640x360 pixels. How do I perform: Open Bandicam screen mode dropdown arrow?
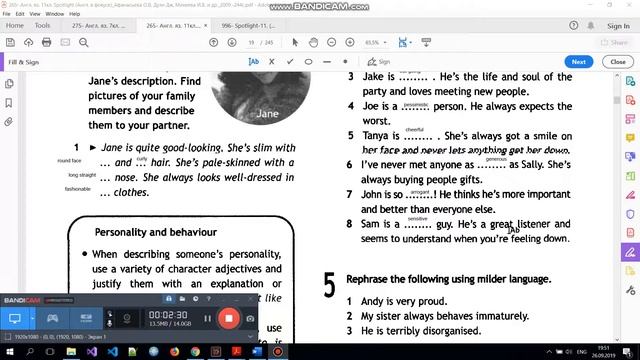33,318
